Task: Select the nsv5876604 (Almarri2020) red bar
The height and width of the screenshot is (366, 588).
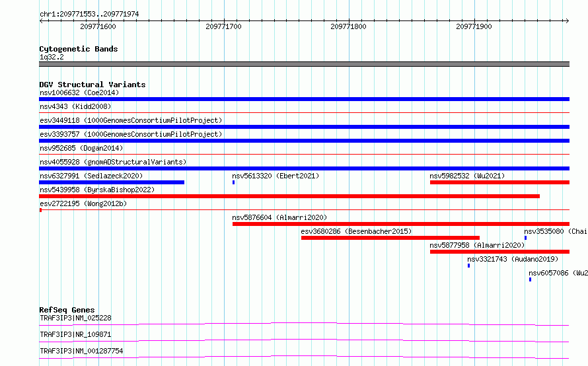Action: point(401,224)
